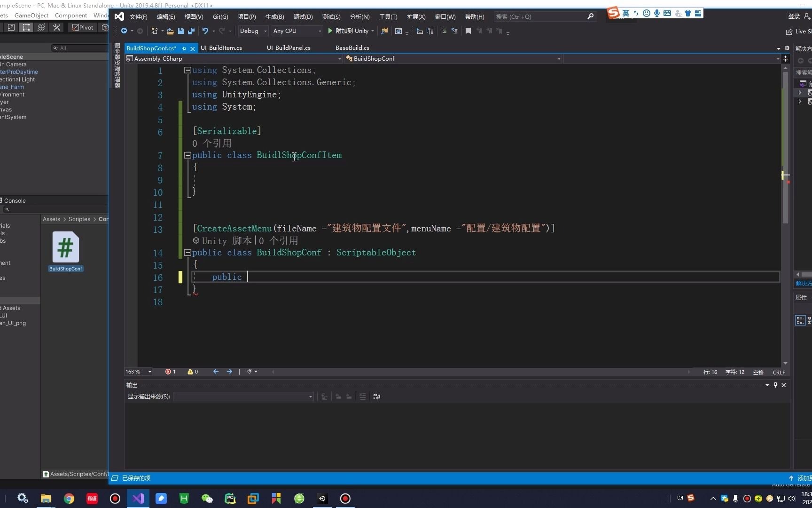The width and height of the screenshot is (812, 508).
Task: Launch WeChat from the taskbar
Action: tap(207, 498)
